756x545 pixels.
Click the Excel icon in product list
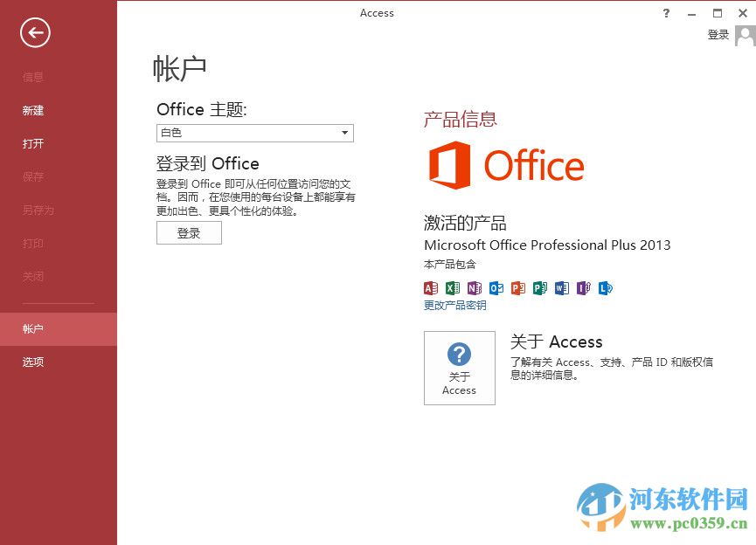click(x=453, y=288)
